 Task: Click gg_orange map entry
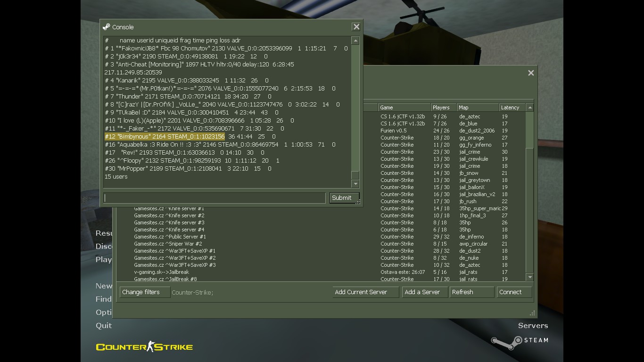tap(471, 138)
